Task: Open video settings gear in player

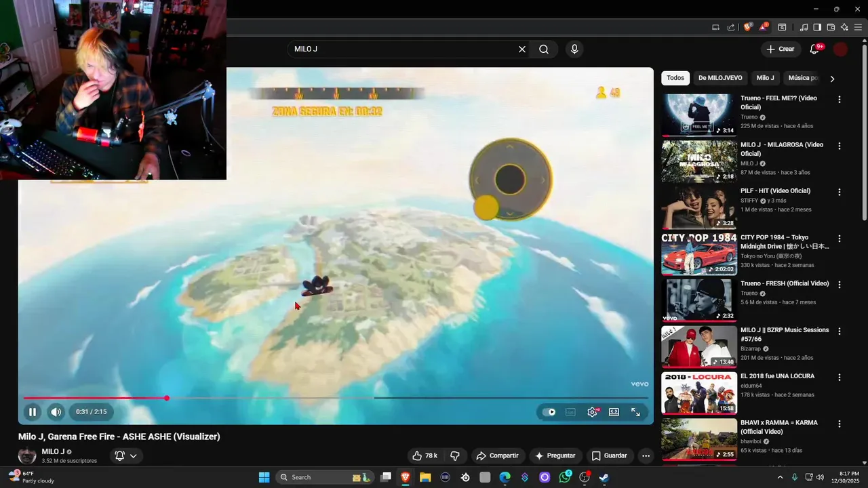Action: click(592, 412)
